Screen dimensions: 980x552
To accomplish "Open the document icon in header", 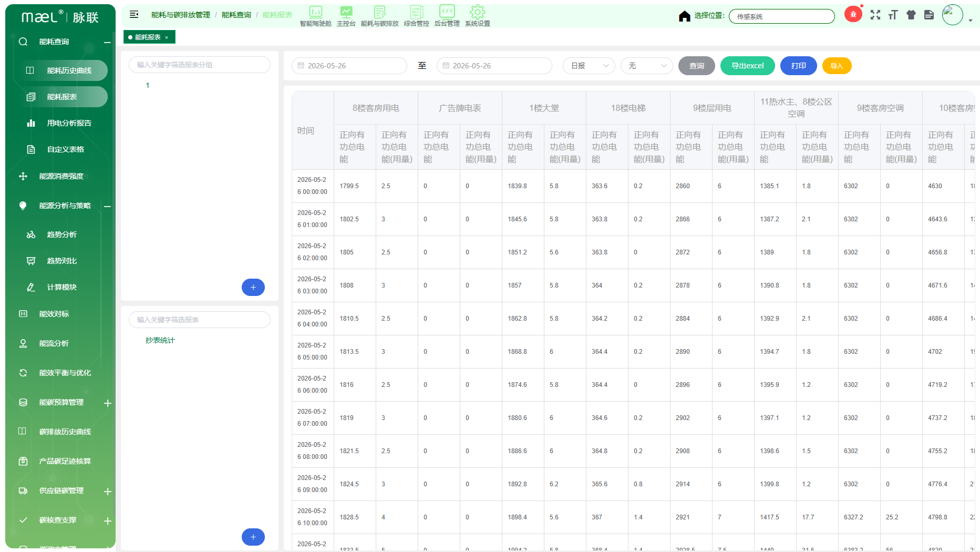I will (929, 15).
